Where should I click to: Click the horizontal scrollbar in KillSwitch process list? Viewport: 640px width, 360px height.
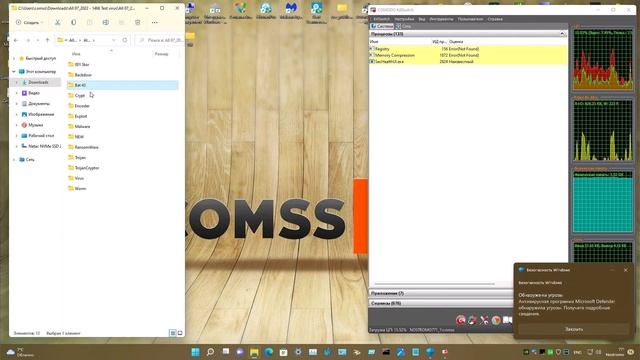(434, 284)
